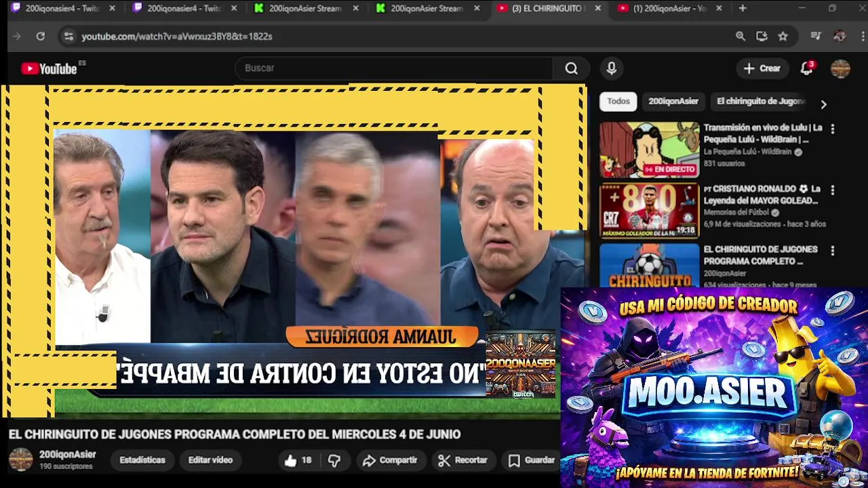
Task: Close the first 200iqonasier4 Twitch tab
Action: tap(112, 9)
